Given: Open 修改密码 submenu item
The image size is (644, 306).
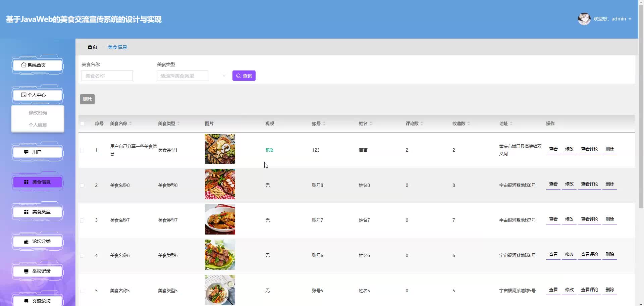Looking at the screenshot, I should [38, 113].
